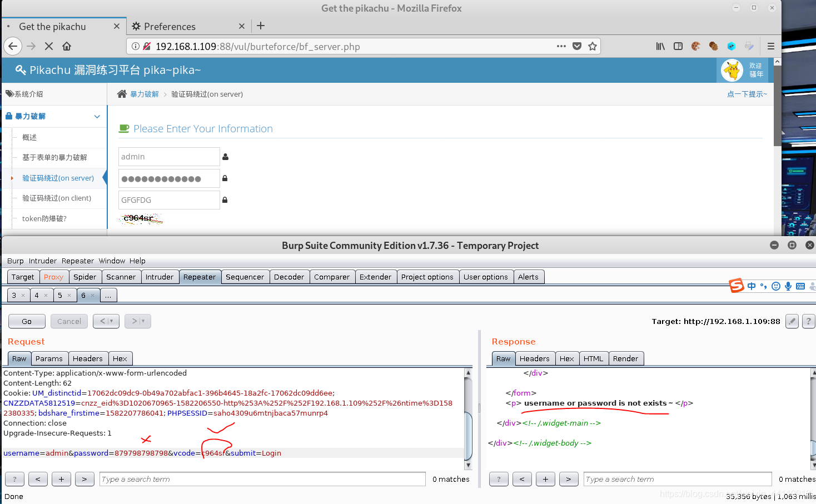Edit the target with the pencil icon

click(x=793, y=321)
